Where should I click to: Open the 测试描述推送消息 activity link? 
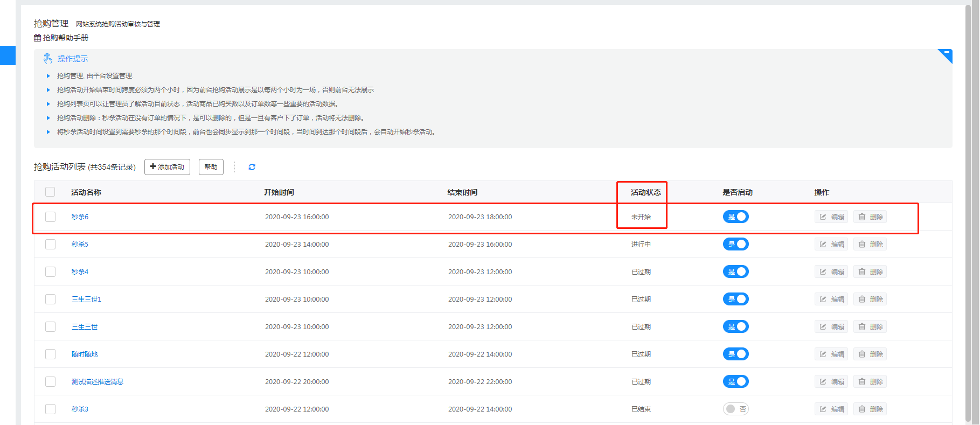98,382
